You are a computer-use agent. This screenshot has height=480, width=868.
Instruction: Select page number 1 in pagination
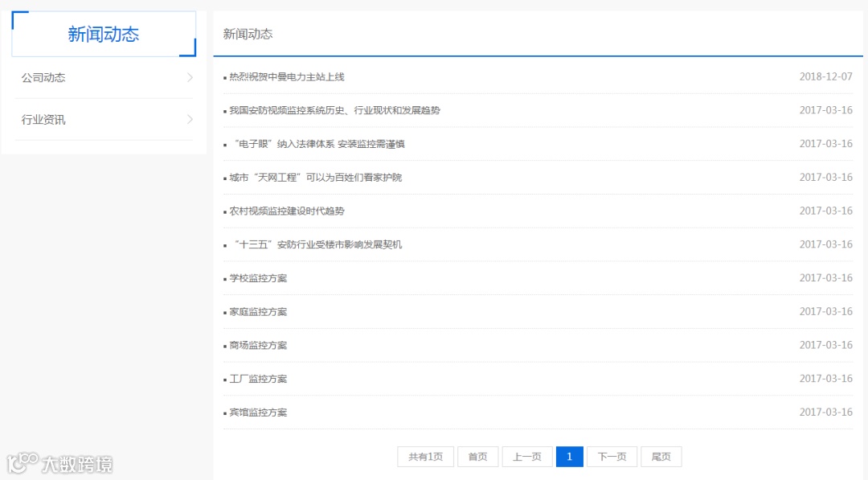[570, 457]
